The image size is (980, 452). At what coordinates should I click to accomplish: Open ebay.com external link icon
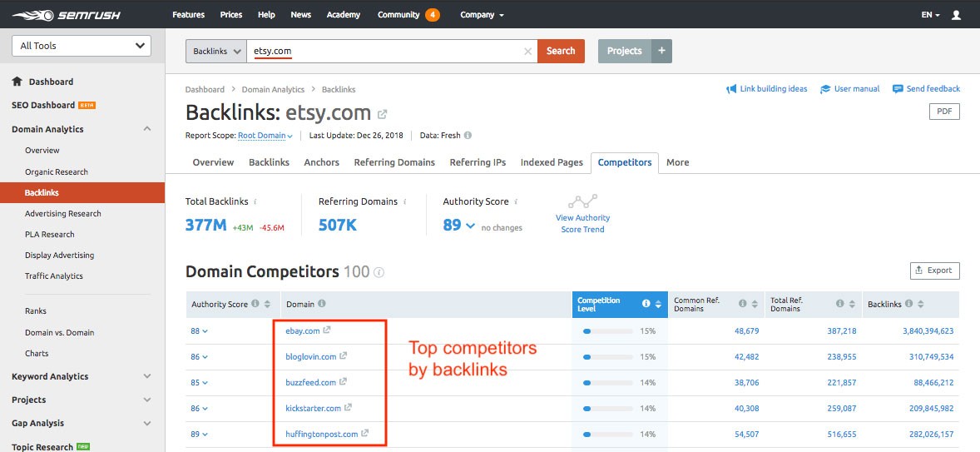(327, 330)
